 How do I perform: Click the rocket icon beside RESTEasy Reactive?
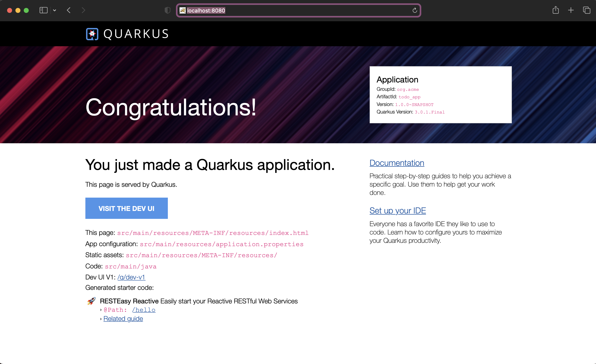point(92,301)
